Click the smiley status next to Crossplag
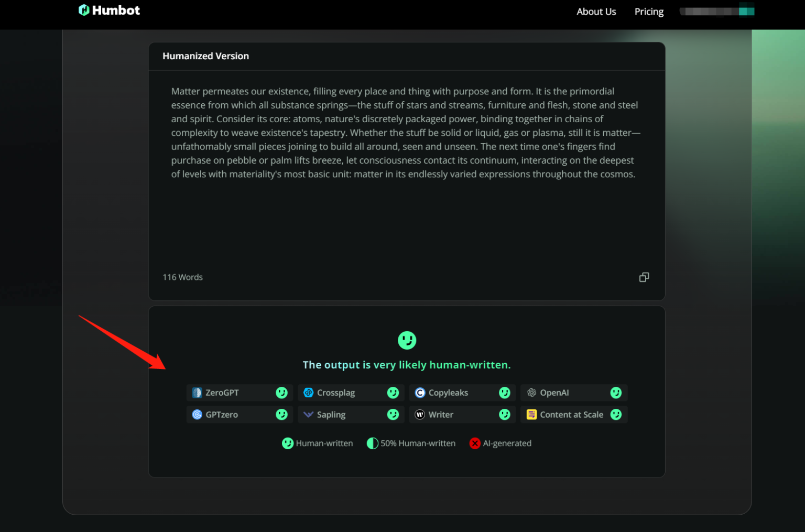Viewport: 805px width, 532px height. coord(393,393)
